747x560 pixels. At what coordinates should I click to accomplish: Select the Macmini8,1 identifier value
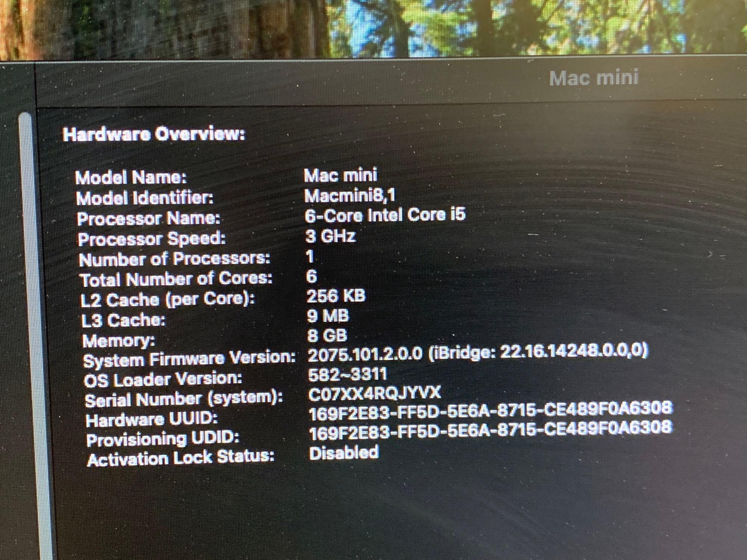tap(350, 195)
